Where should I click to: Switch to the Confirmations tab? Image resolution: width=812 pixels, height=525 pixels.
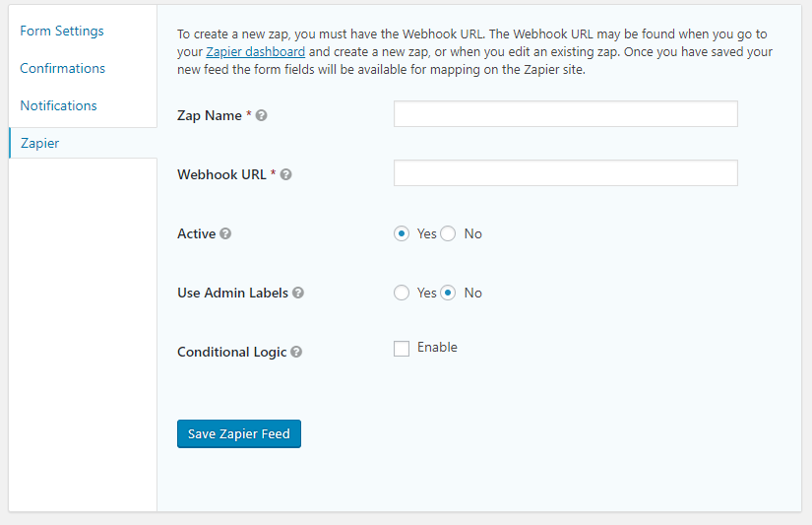click(63, 68)
